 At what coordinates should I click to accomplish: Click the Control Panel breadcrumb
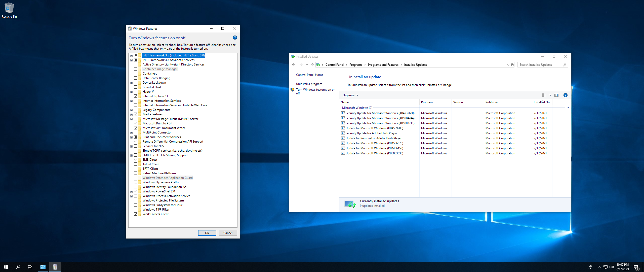tap(334, 65)
